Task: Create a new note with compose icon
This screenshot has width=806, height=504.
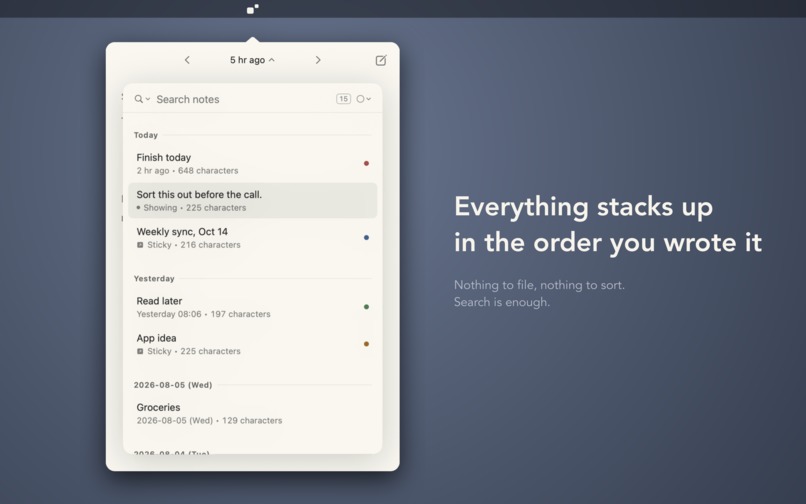Action: click(x=381, y=60)
